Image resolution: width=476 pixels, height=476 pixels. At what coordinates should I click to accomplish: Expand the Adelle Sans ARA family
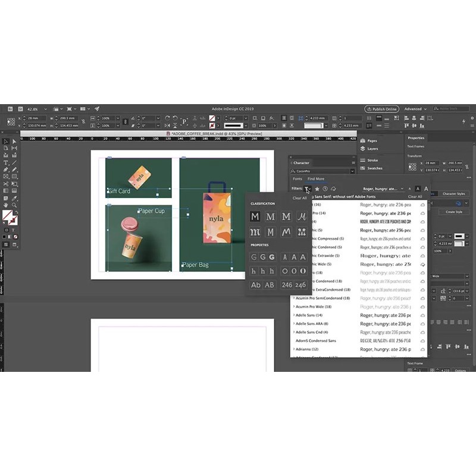294,324
